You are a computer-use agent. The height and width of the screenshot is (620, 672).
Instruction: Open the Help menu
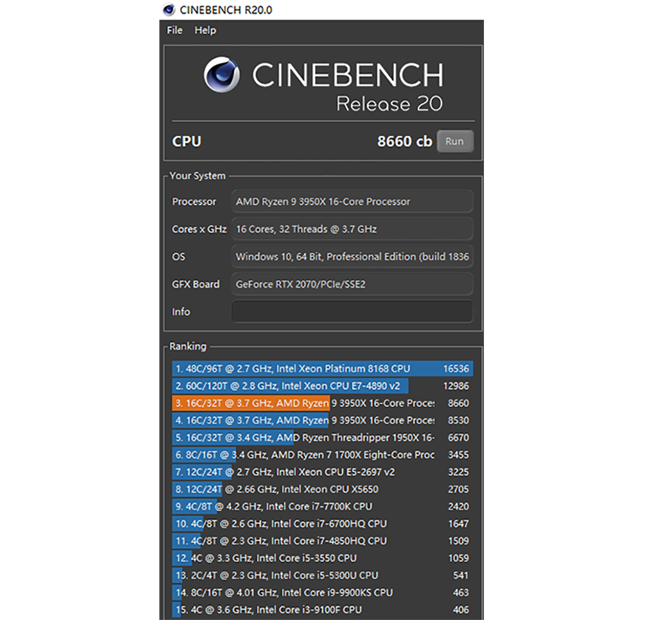pos(205,30)
